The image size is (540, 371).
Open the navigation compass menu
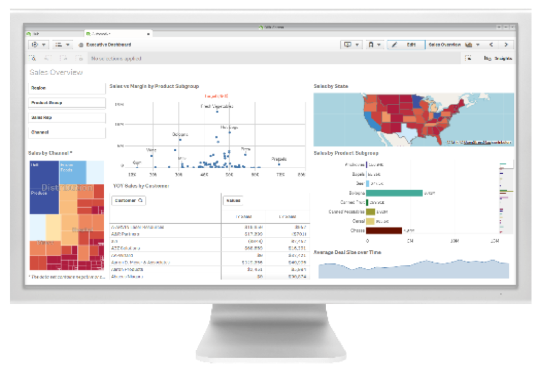click(x=39, y=45)
